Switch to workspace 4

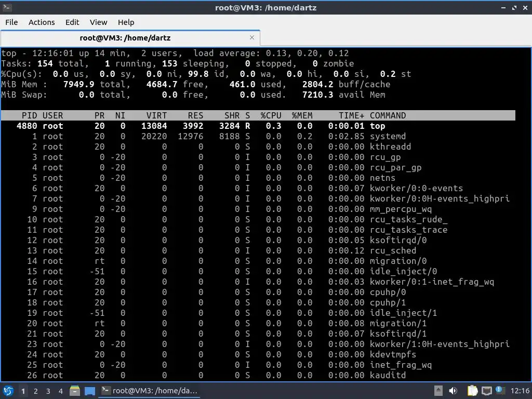pyautogui.click(x=60, y=391)
